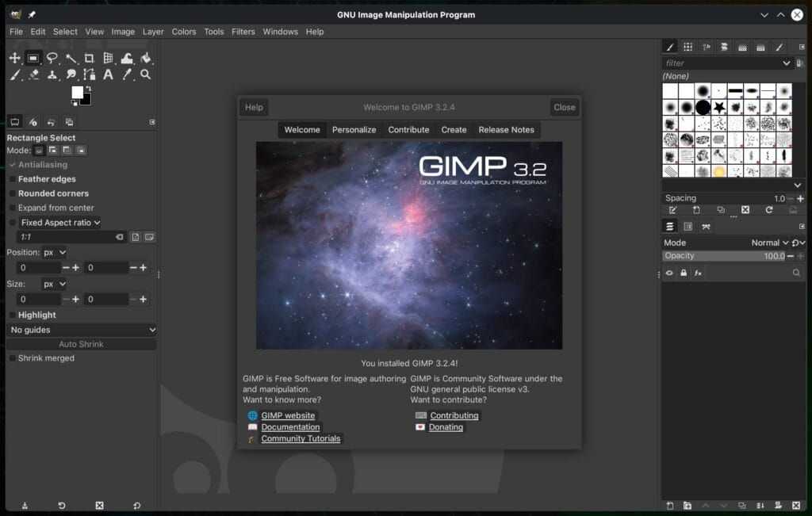Select the Free Select lasso tool

coord(52,58)
